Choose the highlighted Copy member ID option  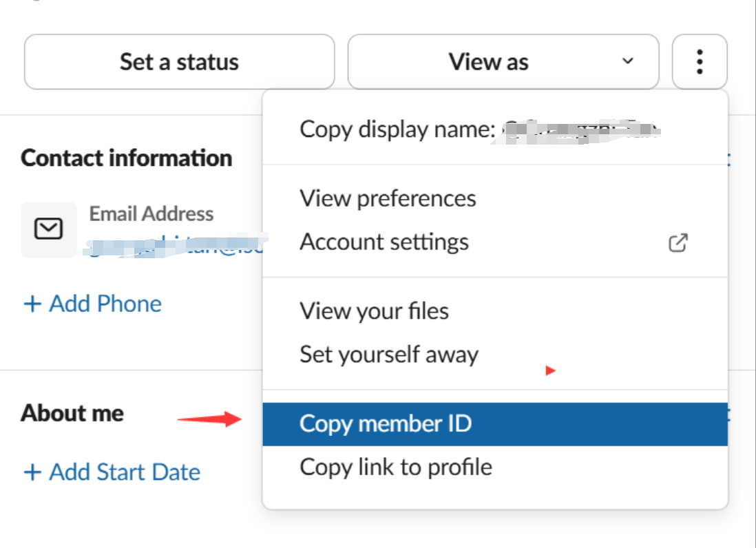pyautogui.click(x=386, y=423)
